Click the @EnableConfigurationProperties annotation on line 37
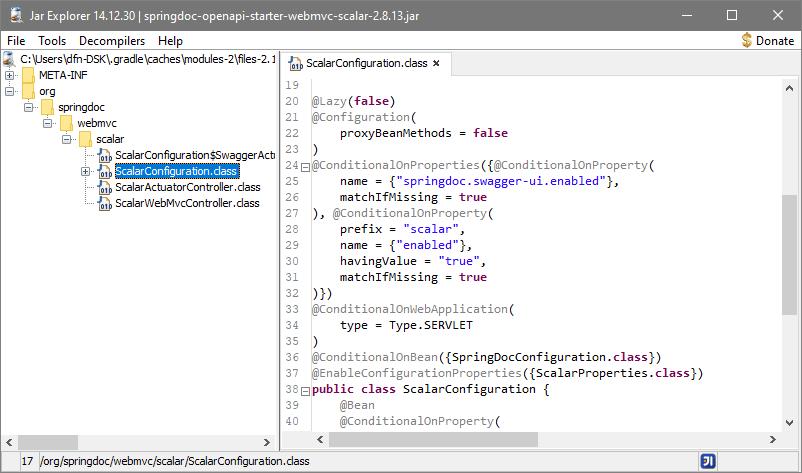The height and width of the screenshot is (473, 802). pos(417,373)
